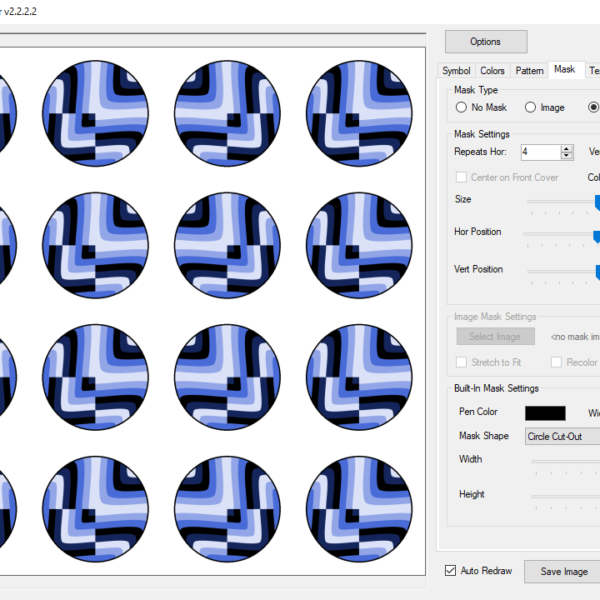The height and width of the screenshot is (600, 600).
Task: Click the built-in mask Height slider
Action: (566, 496)
